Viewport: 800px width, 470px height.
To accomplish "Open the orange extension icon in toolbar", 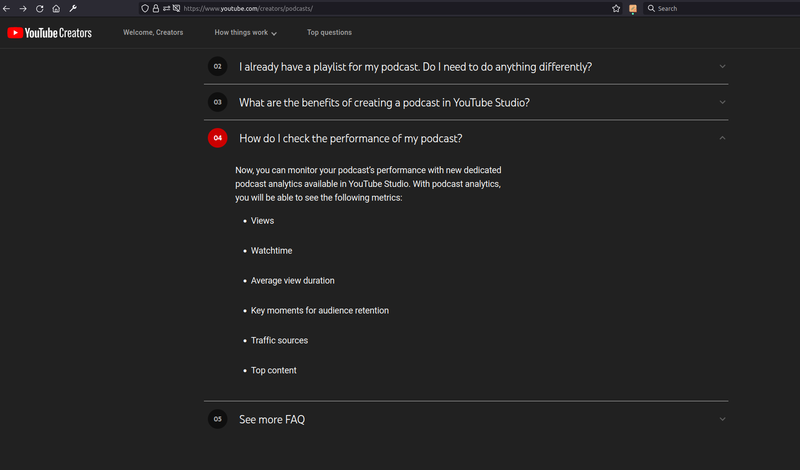I will pos(633,8).
